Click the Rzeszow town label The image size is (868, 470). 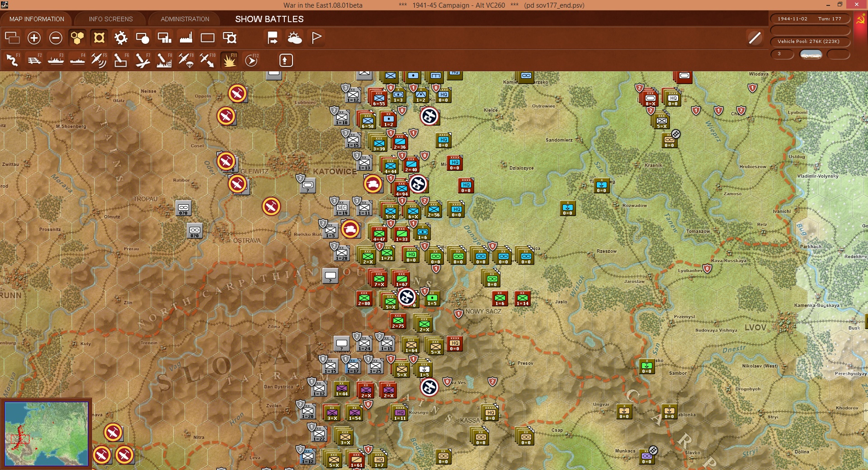coord(606,251)
